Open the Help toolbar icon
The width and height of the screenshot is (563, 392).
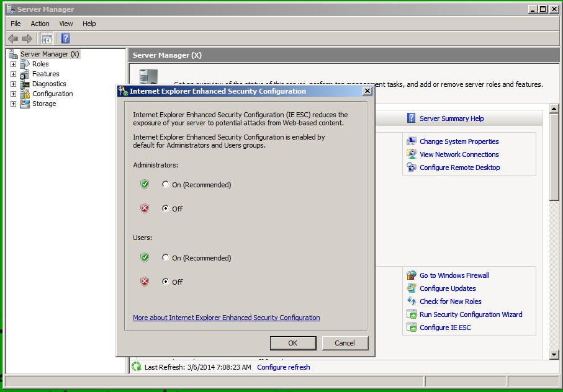tap(65, 38)
